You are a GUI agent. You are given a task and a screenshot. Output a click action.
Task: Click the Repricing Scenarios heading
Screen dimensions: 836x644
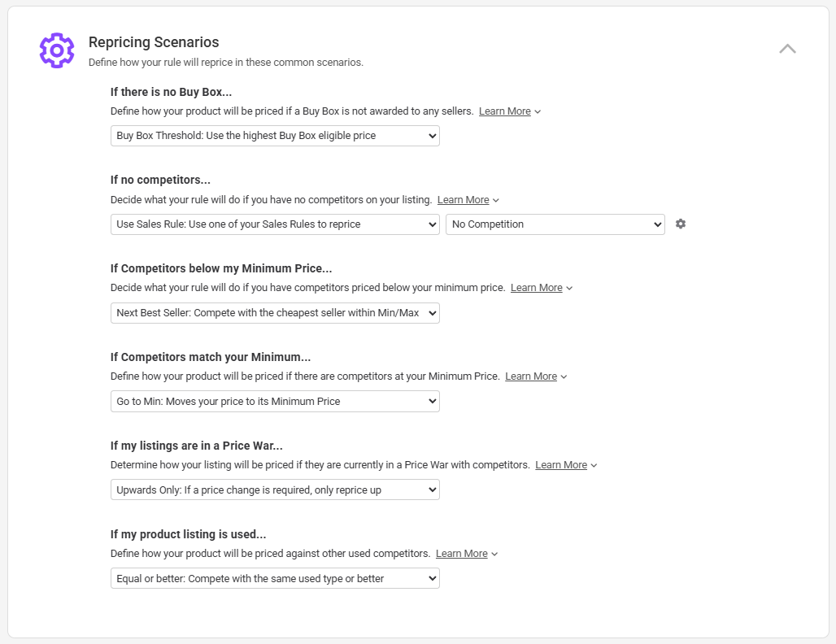pos(154,42)
